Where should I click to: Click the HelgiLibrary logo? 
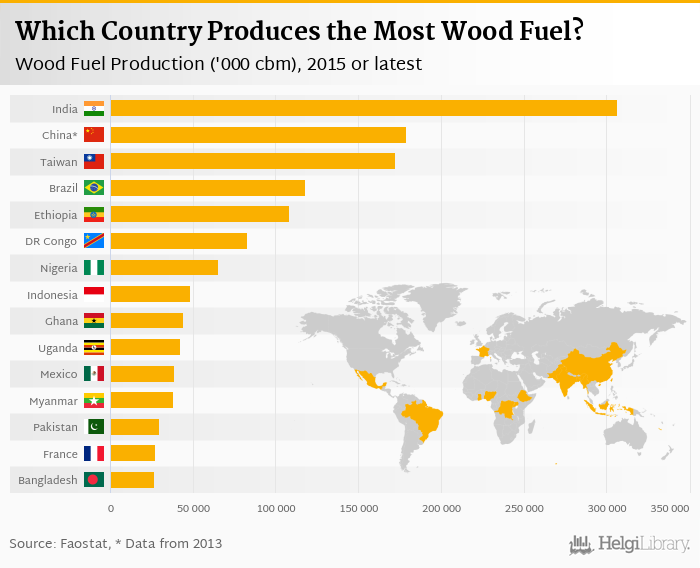click(630, 544)
